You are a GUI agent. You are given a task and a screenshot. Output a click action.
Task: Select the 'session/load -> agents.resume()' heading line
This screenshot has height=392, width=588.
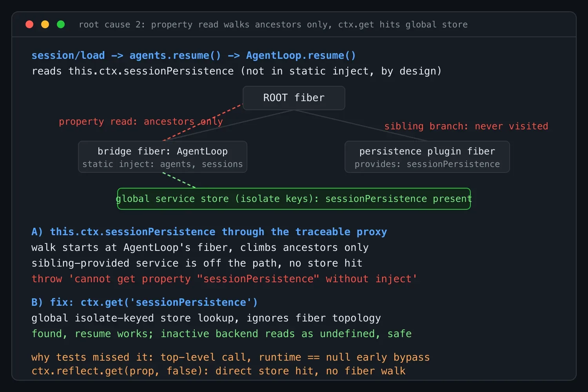[x=194, y=56]
